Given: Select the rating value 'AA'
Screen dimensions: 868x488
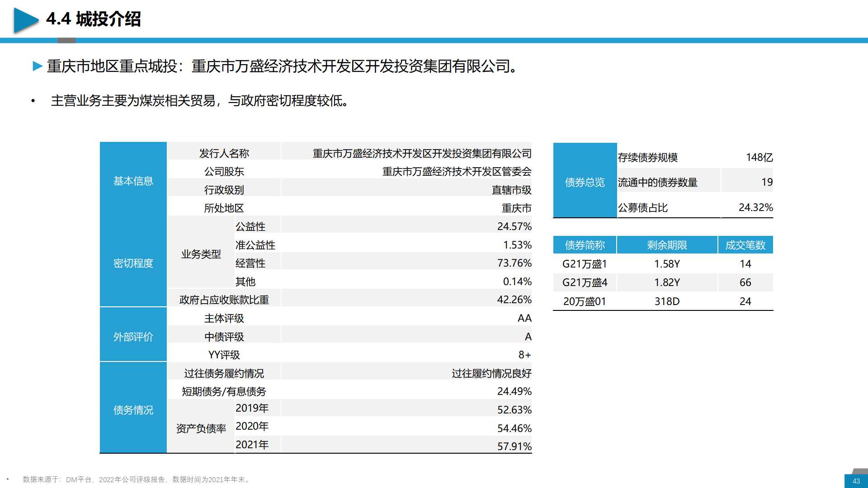Looking at the screenshot, I should 525,318.
